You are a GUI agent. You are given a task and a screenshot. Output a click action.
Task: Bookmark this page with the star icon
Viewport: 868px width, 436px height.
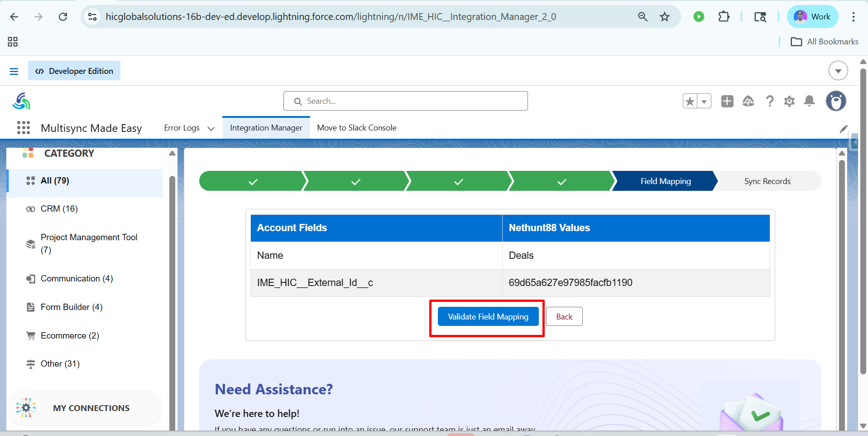[x=664, y=17]
